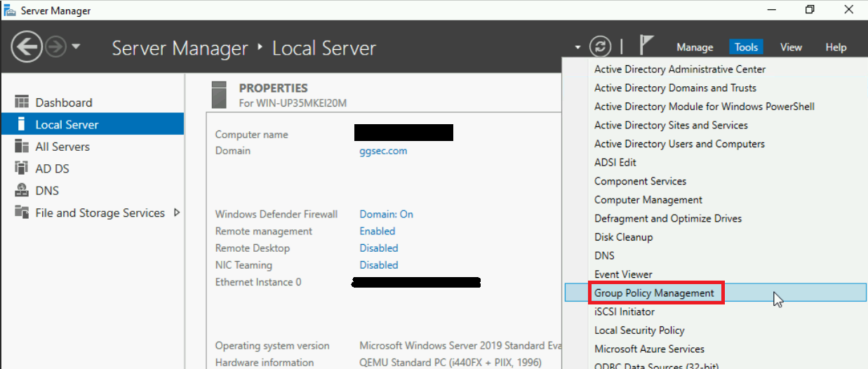Image resolution: width=868 pixels, height=369 pixels.
Task: Open the Tools menu
Action: [x=746, y=48]
